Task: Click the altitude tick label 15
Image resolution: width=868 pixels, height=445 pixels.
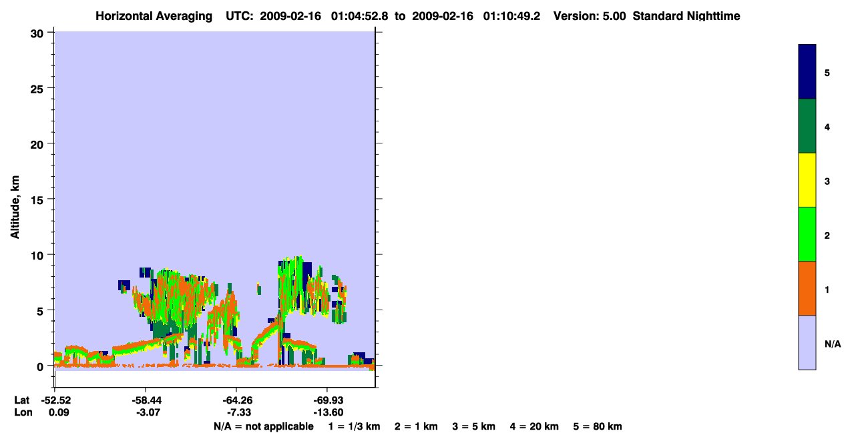Action: 37,199
